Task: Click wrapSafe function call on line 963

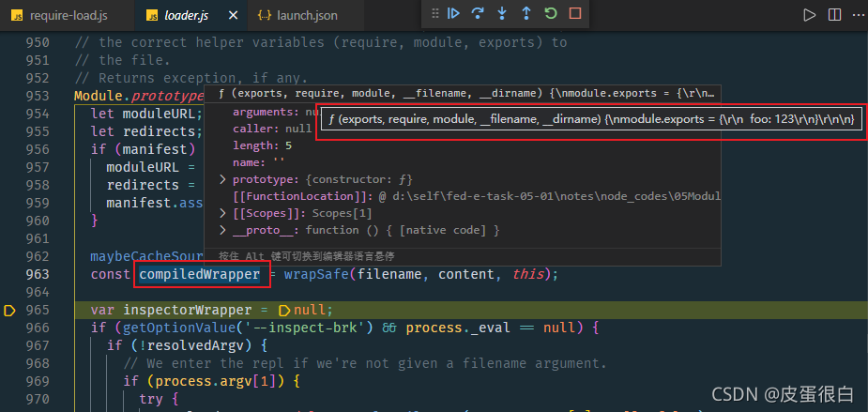Action: [x=316, y=275]
